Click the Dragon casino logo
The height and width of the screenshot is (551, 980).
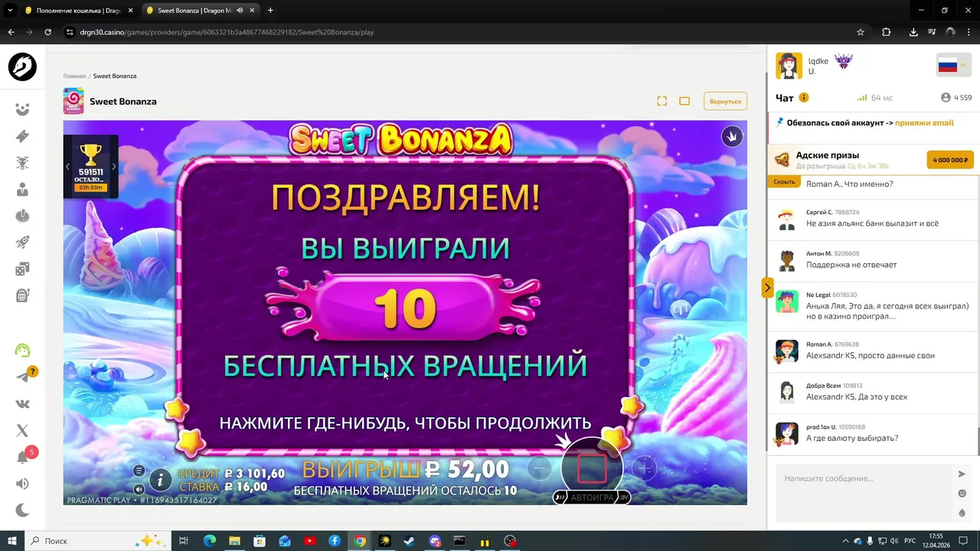pos(22,67)
